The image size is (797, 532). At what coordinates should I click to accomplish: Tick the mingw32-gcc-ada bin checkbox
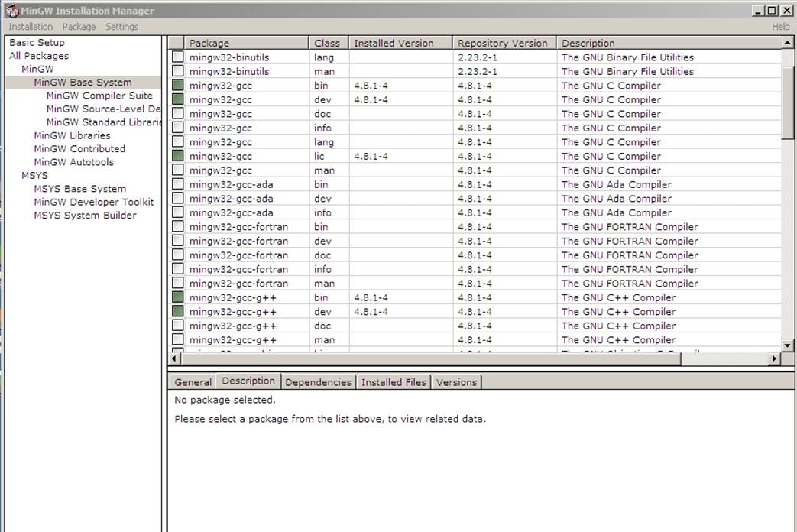tap(178, 184)
